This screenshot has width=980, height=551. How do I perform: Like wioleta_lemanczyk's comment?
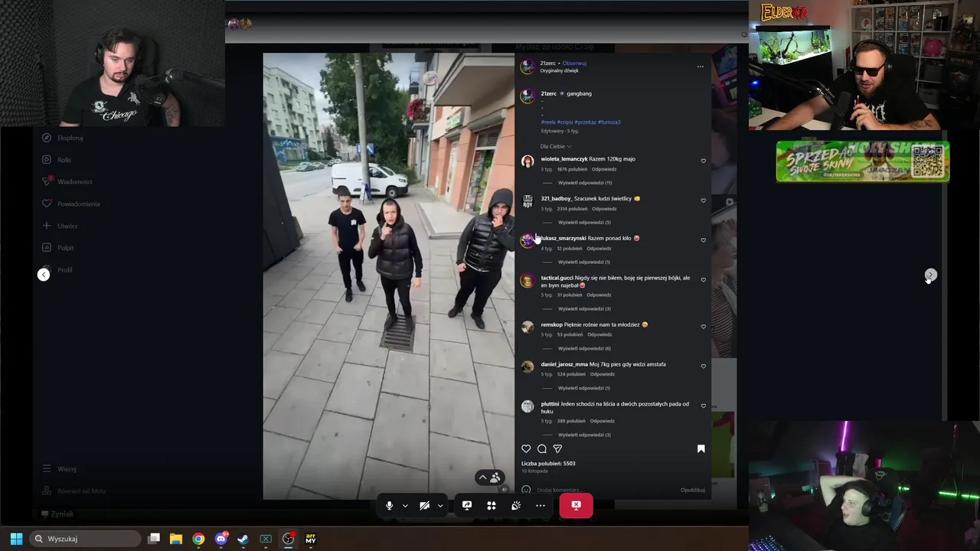(x=704, y=161)
